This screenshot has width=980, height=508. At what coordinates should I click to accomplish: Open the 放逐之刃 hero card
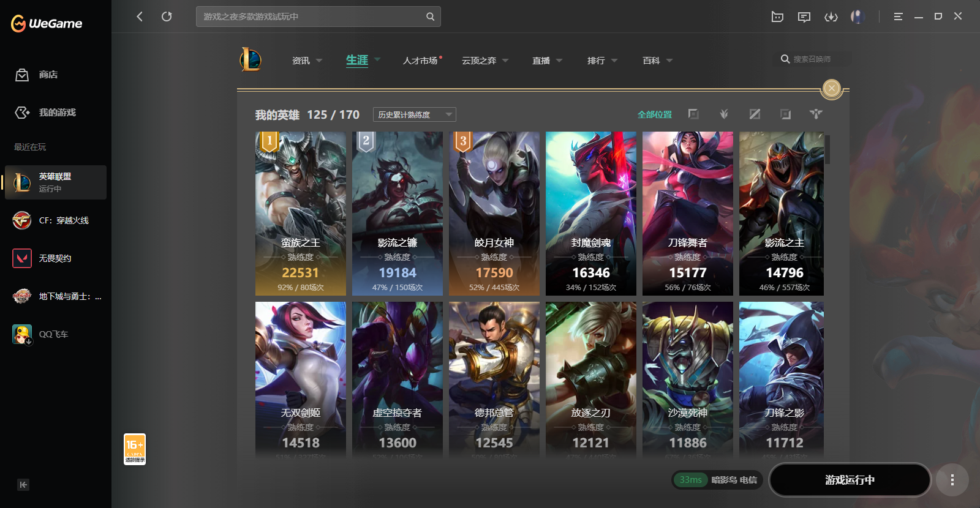point(591,379)
